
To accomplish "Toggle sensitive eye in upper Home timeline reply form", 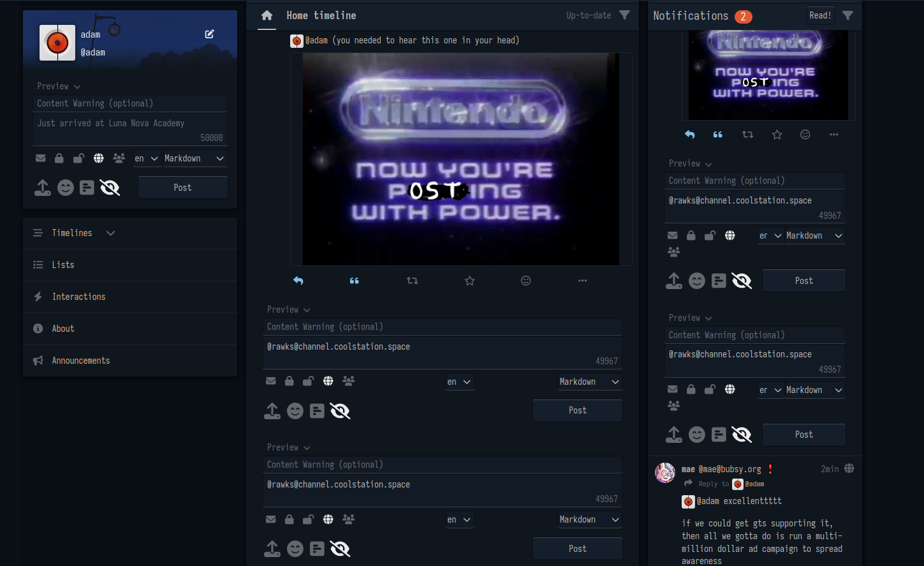I will coord(340,411).
